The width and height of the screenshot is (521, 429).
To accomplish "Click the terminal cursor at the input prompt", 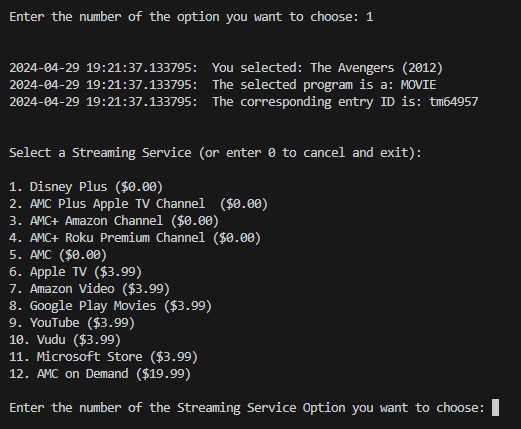I will pyautogui.click(x=495, y=408).
